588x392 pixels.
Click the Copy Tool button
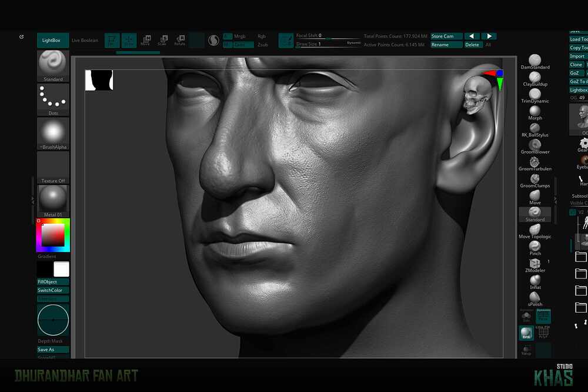point(579,48)
